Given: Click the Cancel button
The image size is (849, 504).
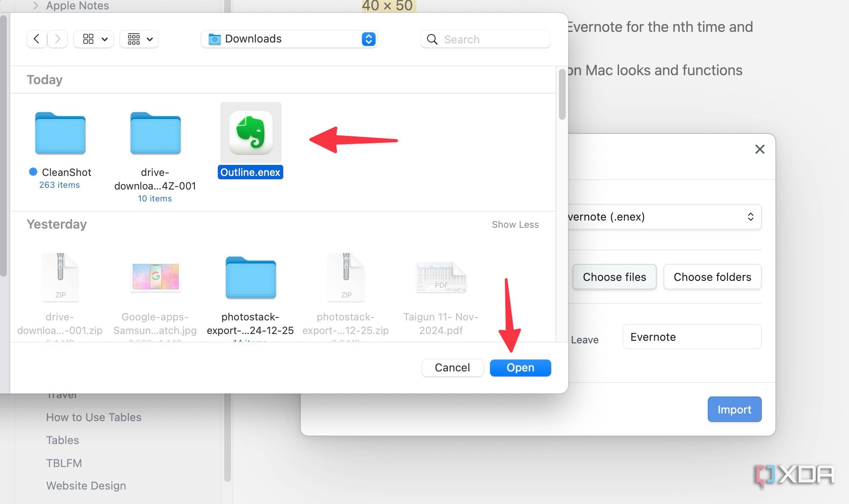Looking at the screenshot, I should pyautogui.click(x=452, y=368).
